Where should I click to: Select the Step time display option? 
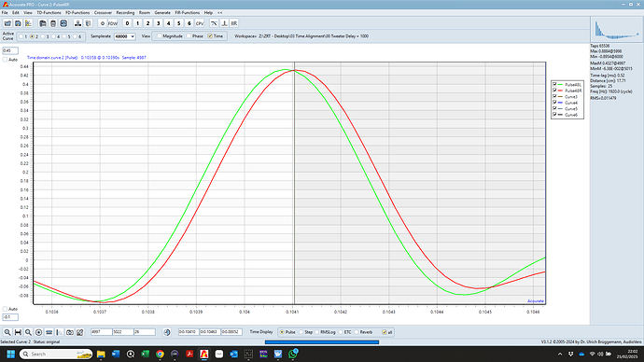pos(301,332)
